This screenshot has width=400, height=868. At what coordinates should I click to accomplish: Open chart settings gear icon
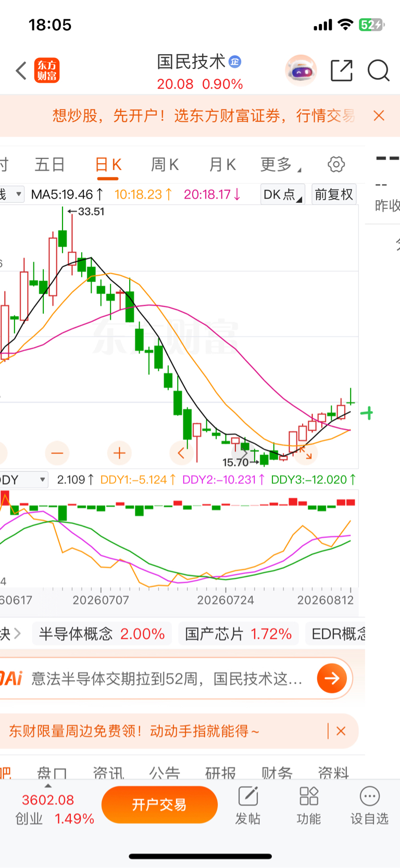pyautogui.click(x=336, y=164)
